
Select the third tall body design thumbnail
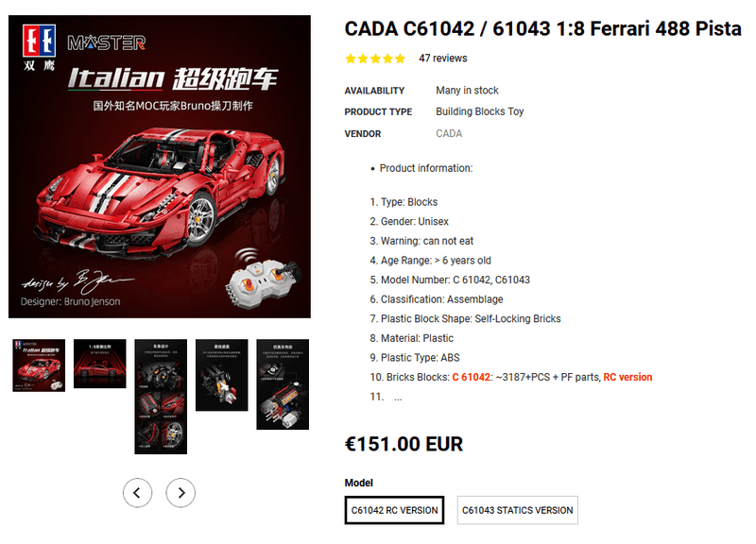161,397
